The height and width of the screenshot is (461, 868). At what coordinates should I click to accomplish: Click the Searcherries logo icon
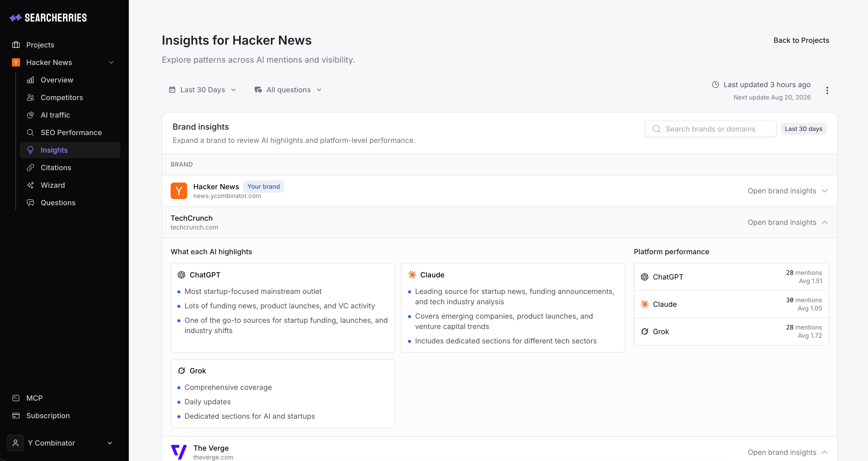click(x=15, y=18)
